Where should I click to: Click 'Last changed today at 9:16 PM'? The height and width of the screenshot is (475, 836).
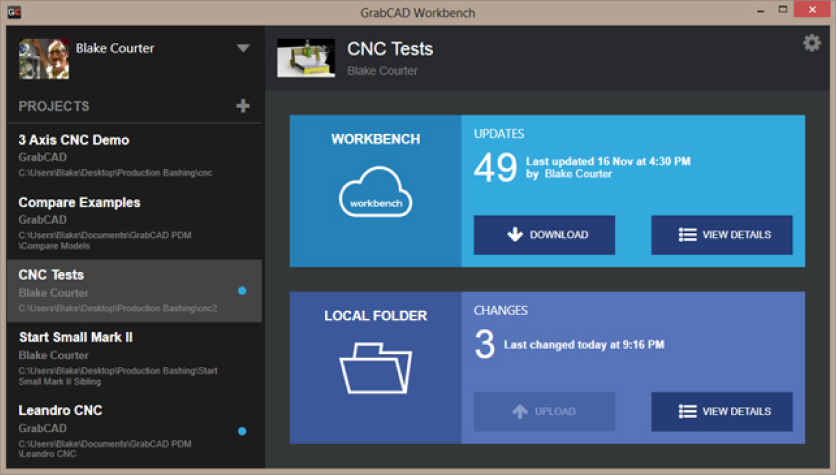click(x=584, y=345)
